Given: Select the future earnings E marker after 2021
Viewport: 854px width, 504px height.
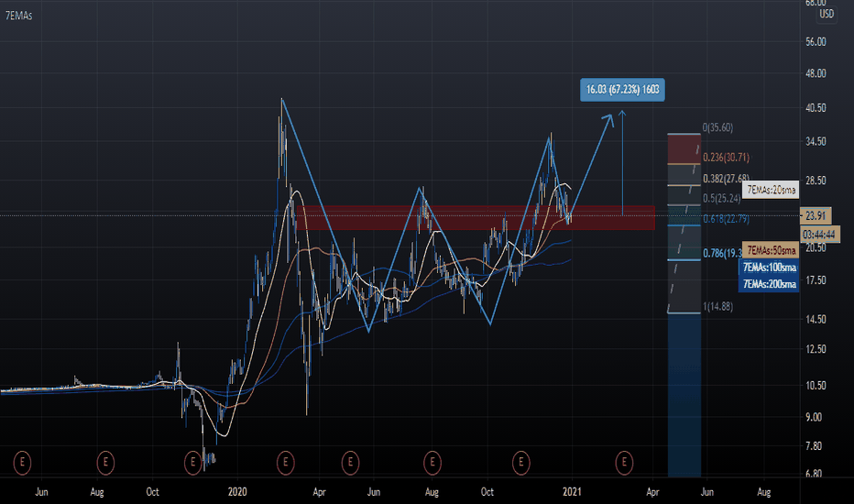Looking at the screenshot, I should [624, 463].
